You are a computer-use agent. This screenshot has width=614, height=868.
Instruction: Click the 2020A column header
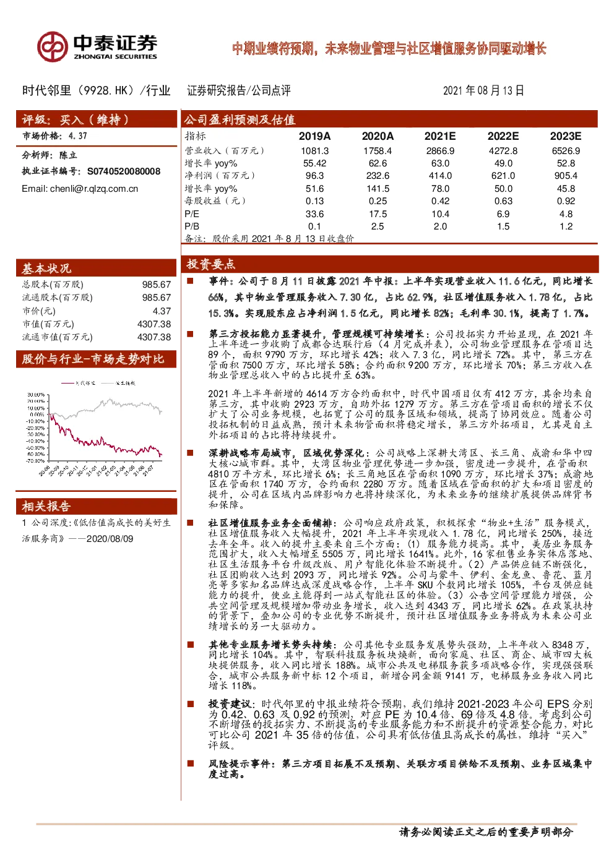[x=378, y=136]
